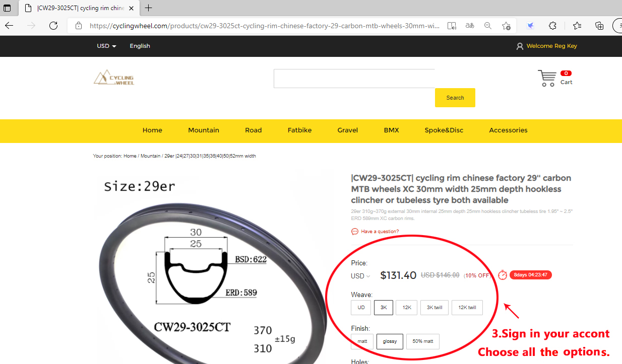The width and height of the screenshot is (622, 364).
Task: Click the Cycling Wheel logo
Action: pos(114,78)
